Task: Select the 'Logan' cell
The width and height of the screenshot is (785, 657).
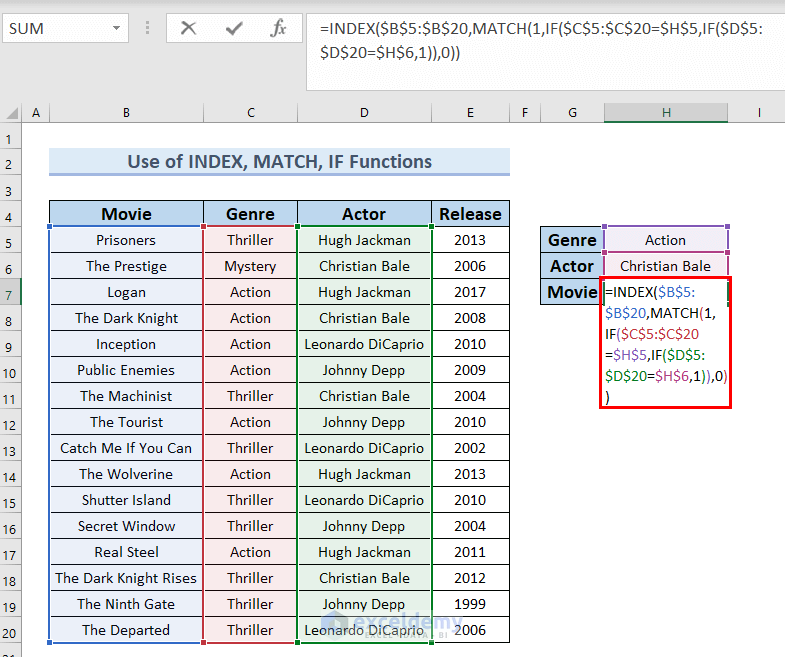Action: coord(126,292)
